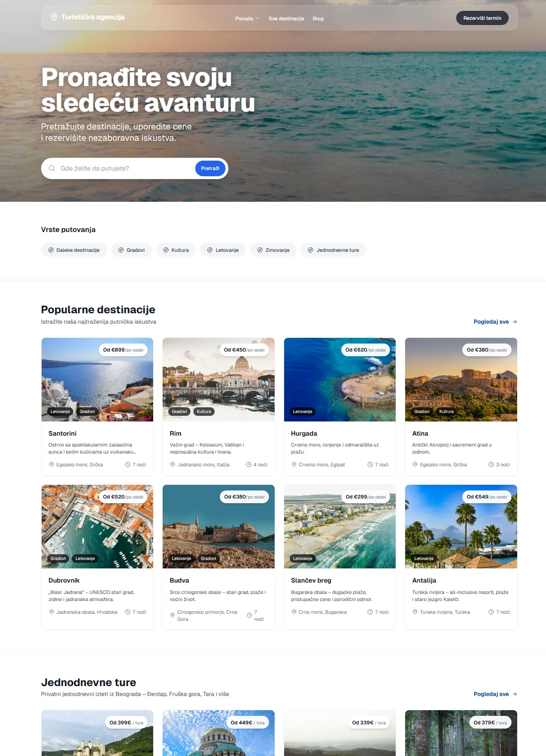The width and height of the screenshot is (546, 756).
Task: Click location pin icon beside Egejsko more on Santorini card
Action: tap(52, 464)
